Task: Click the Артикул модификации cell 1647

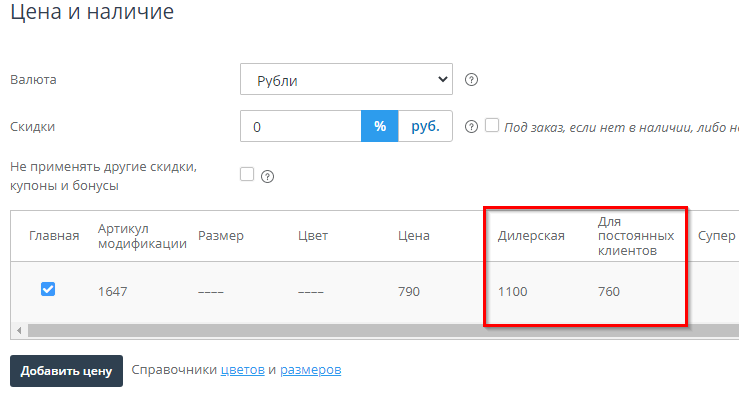Action: [112, 292]
